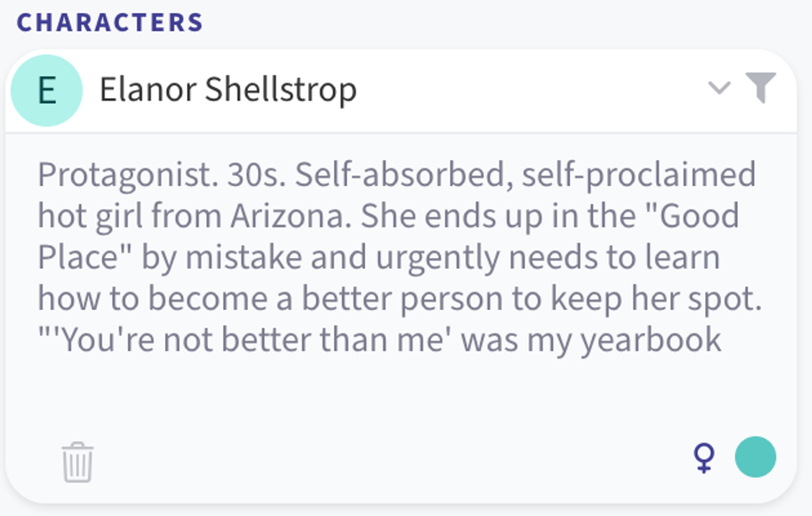Click the line starting 'hot girl from Arizona'
Image resolution: width=812 pixels, height=516 pixels.
click(x=388, y=216)
